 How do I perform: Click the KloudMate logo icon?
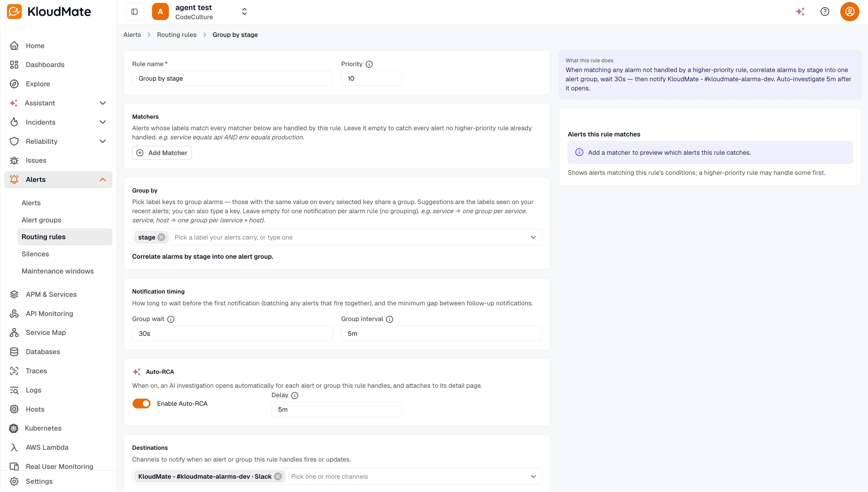point(14,12)
